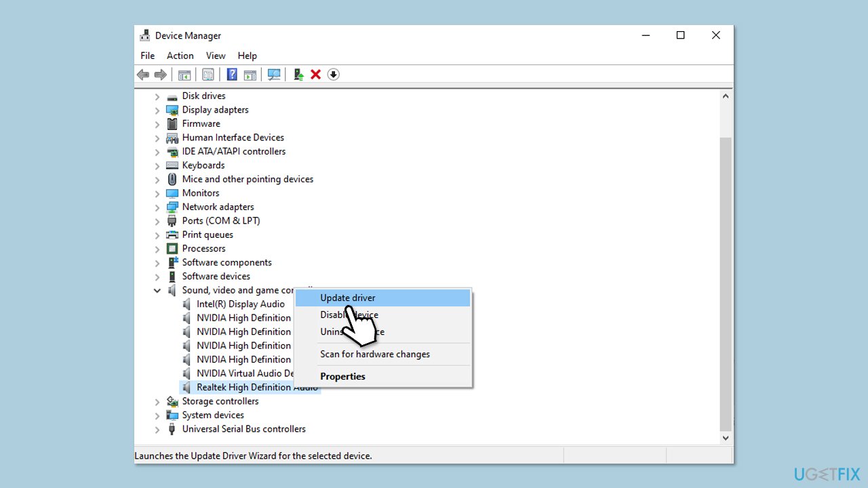Click the Firmware category icon
Image resolution: width=868 pixels, height=488 pixels.
click(172, 124)
